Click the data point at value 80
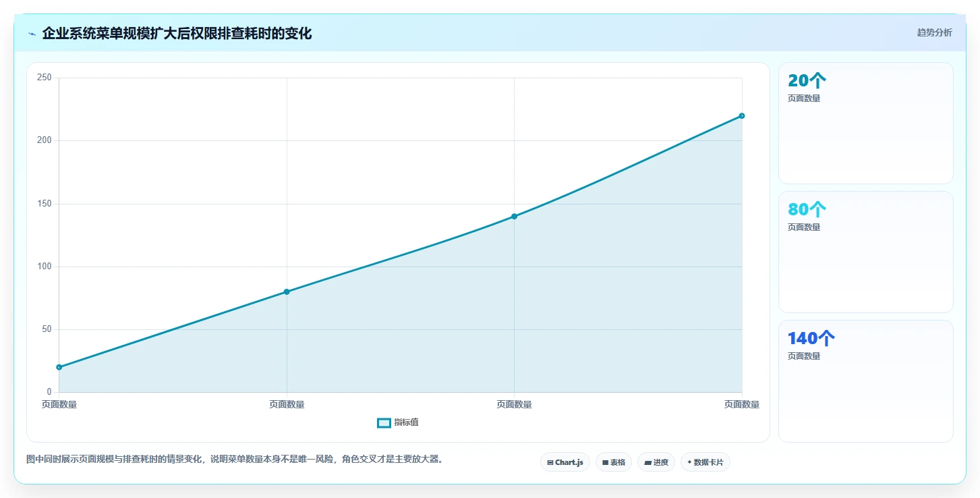This screenshot has width=980, height=498. click(287, 292)
